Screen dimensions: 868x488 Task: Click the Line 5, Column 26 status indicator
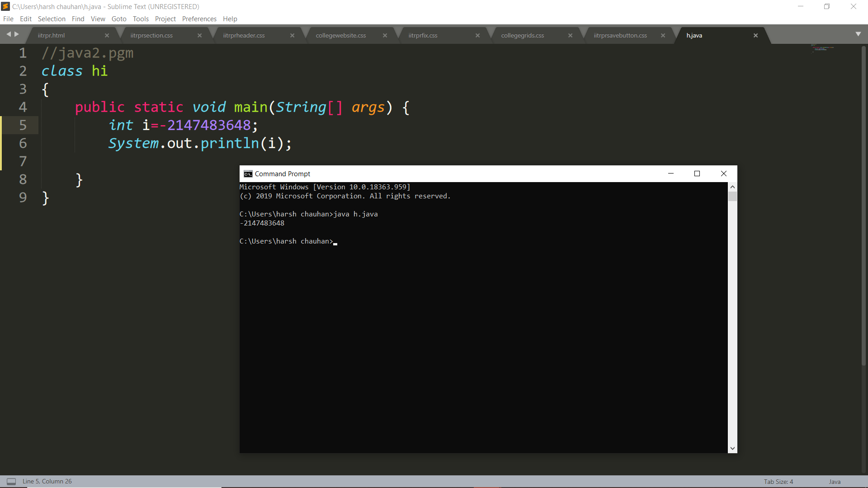point(47,481)
